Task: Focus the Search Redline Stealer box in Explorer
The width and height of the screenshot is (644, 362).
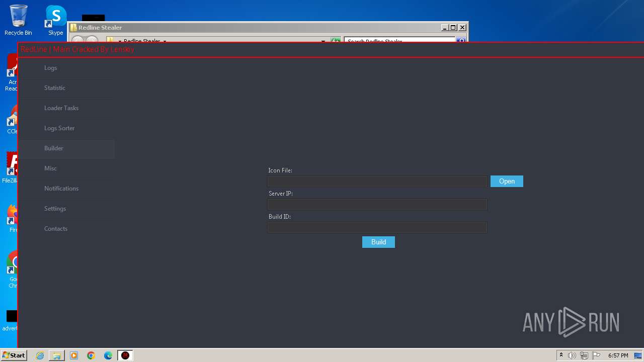Action: 400,40
